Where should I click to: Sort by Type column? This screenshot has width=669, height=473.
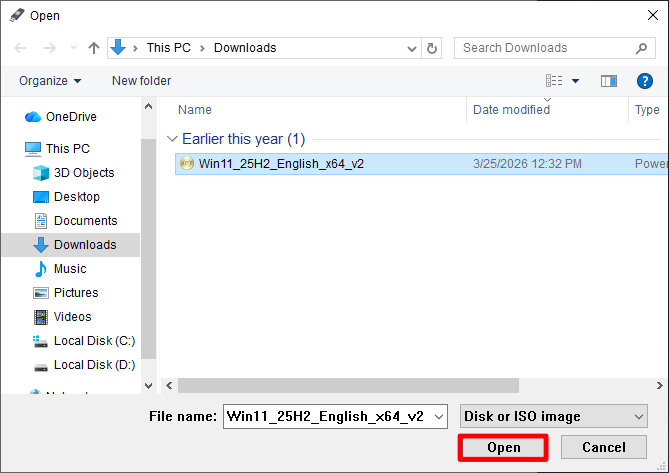pyautogui.click(x=647, y=110)
